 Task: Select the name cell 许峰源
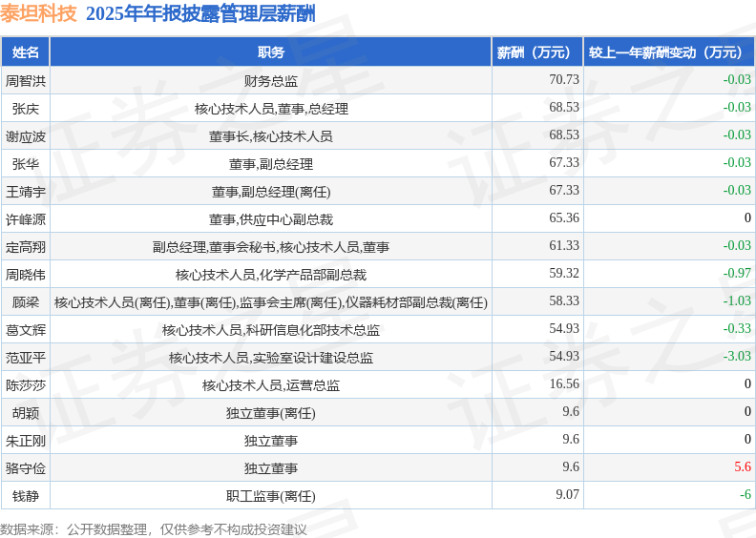point(25,219)
